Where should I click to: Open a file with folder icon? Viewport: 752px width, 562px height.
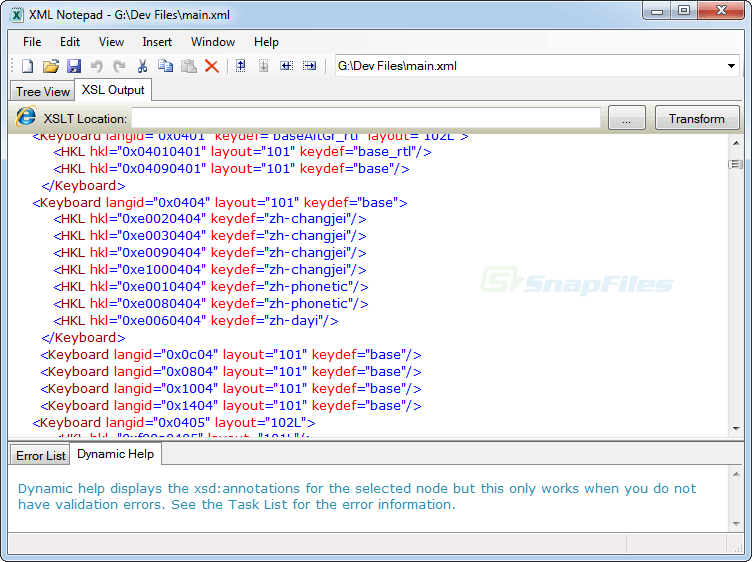point(51,66)
